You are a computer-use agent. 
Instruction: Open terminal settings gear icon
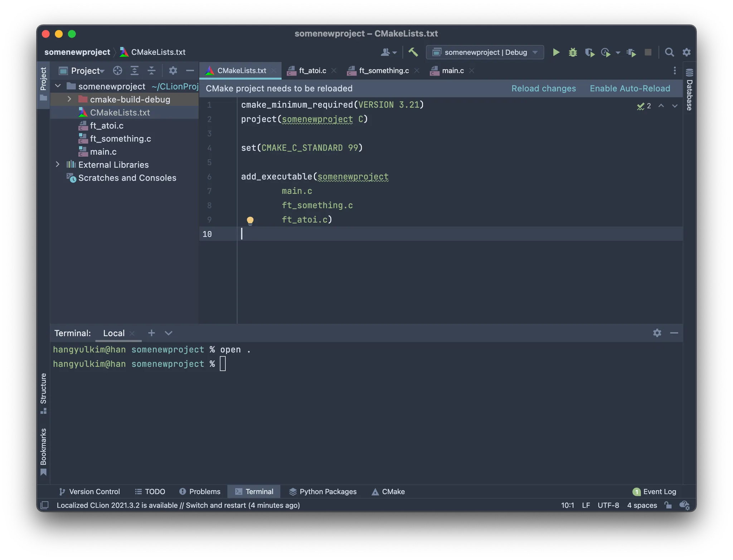pyautogui.click(x=657, y=333)
